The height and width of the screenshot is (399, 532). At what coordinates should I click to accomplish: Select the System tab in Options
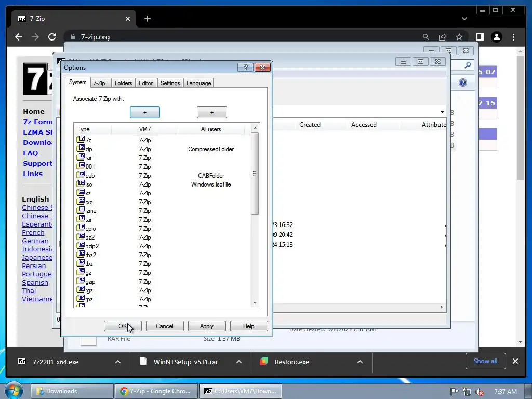[x=78, y=83]
